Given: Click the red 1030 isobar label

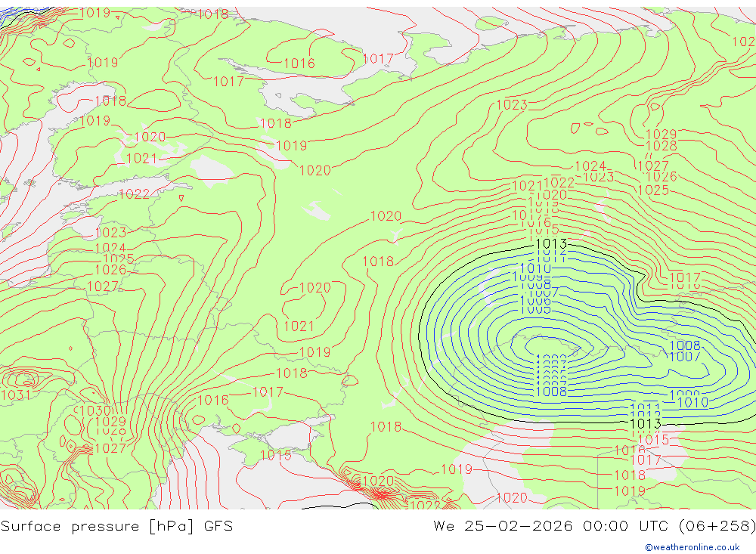Looking at the screenshot, I should (x=96, y=411).
